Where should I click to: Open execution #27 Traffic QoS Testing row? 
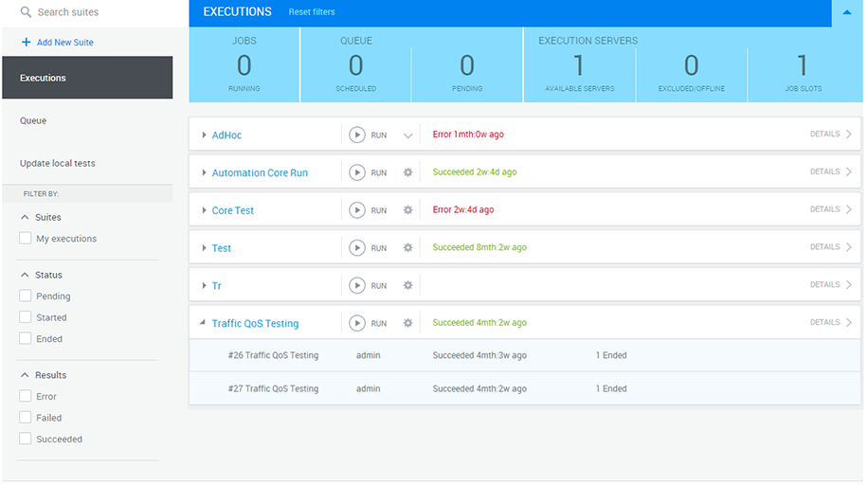(273, 388)
